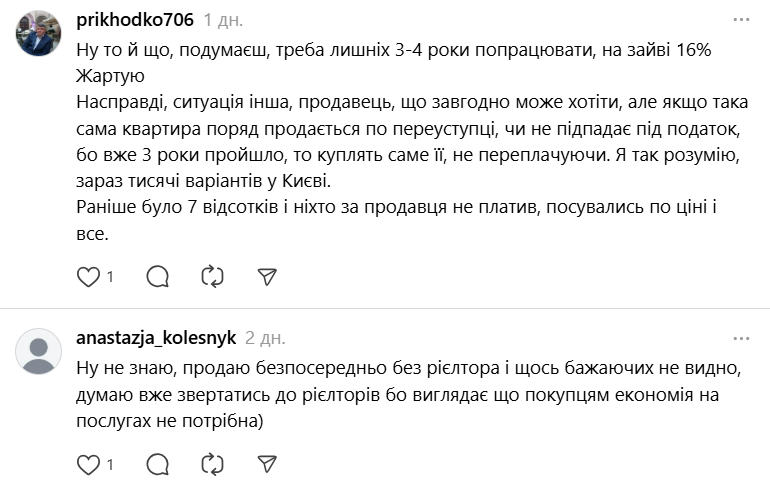Like anastazja_kolesnyk's comment with the heart icon

(88, 464)
